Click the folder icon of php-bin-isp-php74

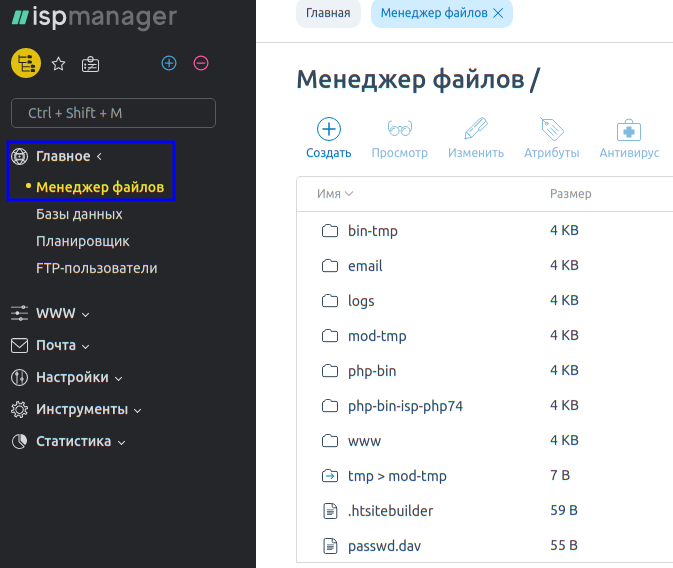click(x=330, y=406)
